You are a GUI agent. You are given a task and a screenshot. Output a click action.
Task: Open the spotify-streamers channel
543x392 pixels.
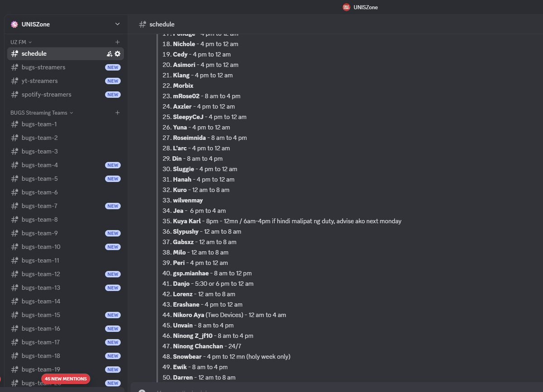66,94
